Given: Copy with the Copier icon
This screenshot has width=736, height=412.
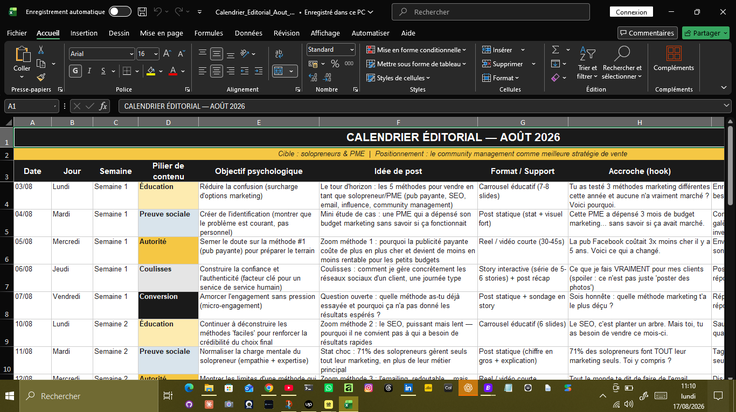Looking at the screenshot, I should click(41, 63).
